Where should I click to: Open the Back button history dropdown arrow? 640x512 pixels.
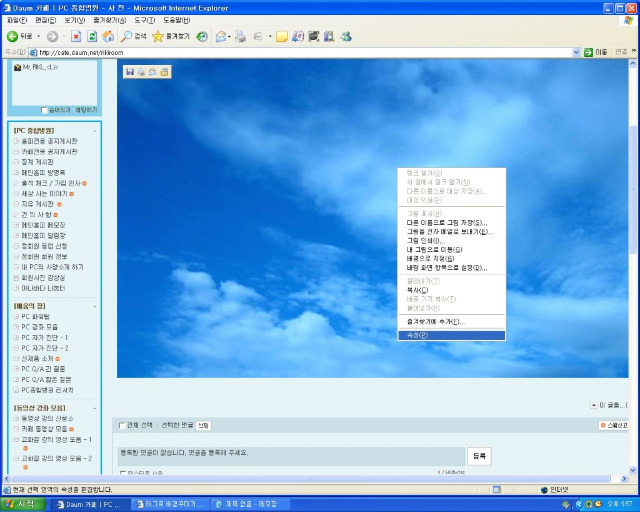(x=39, y=37)
